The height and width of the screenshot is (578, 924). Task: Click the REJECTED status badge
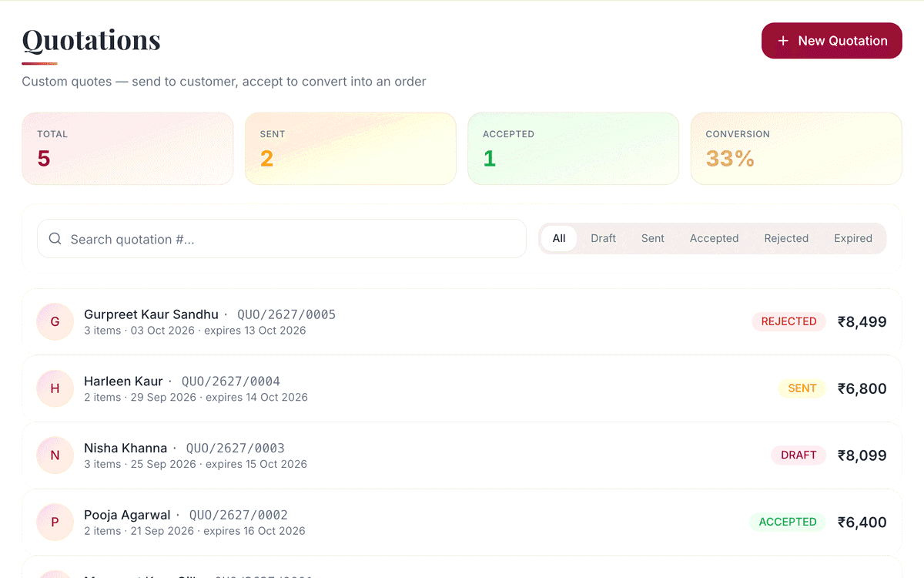(788, 321)
